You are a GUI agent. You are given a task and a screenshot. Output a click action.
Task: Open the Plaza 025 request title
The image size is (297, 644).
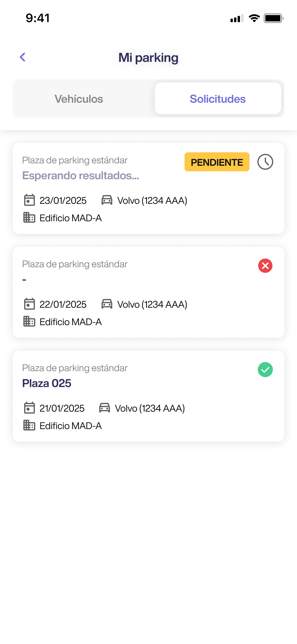[x=47, y=383]
